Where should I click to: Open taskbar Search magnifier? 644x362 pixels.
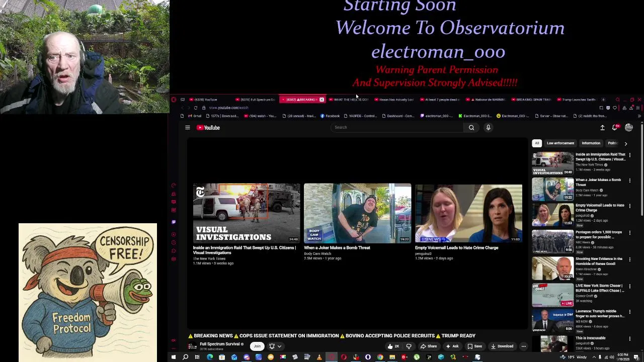185,357
